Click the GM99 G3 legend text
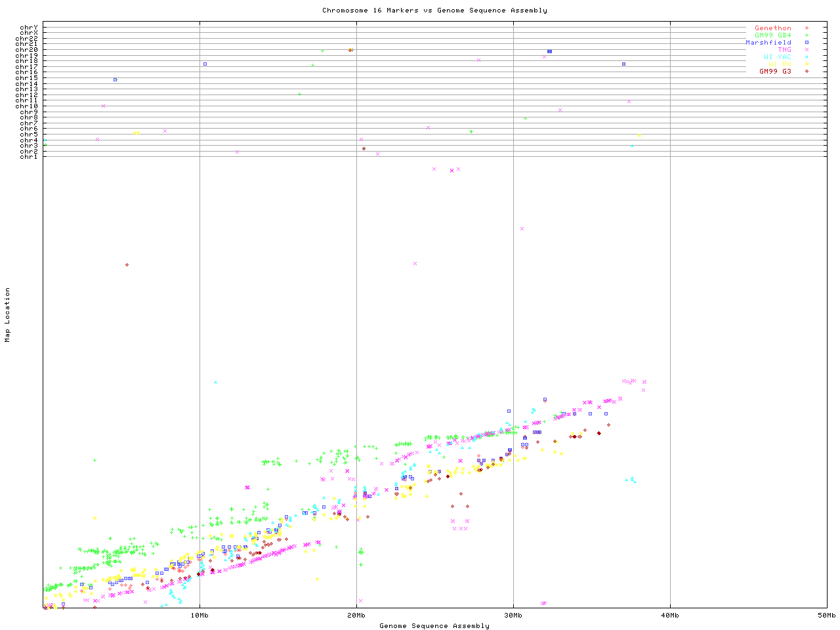Screen dimensions: 840x630 pyautogui.click(x=775, y=72)
